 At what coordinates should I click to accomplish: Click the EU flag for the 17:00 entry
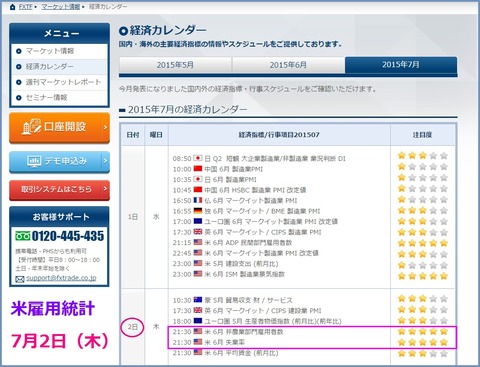198,221
